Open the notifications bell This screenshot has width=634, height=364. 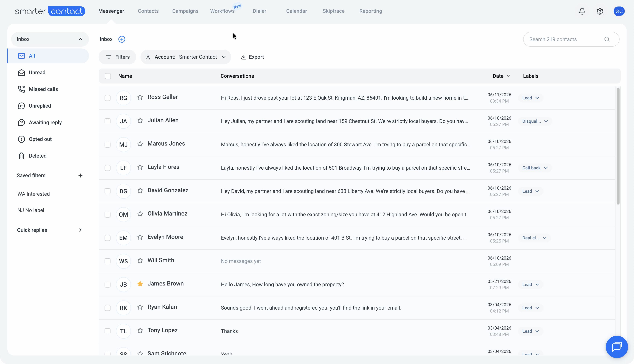pos(582,11)
